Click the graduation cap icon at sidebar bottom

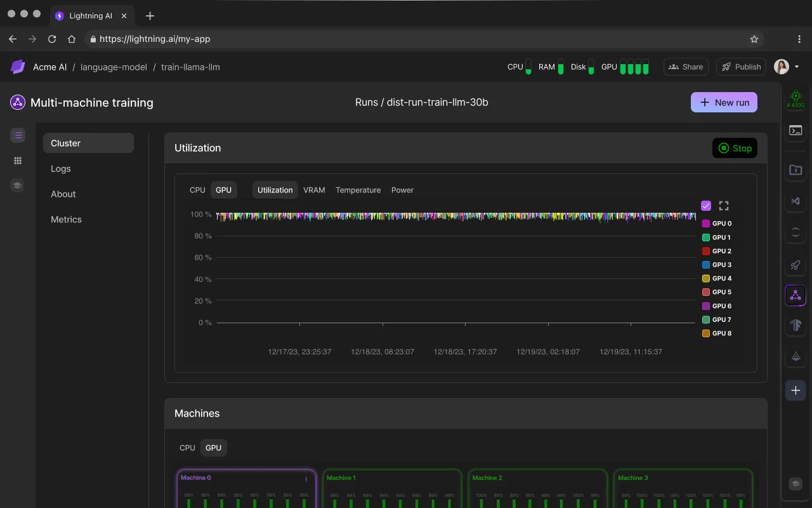796,484
